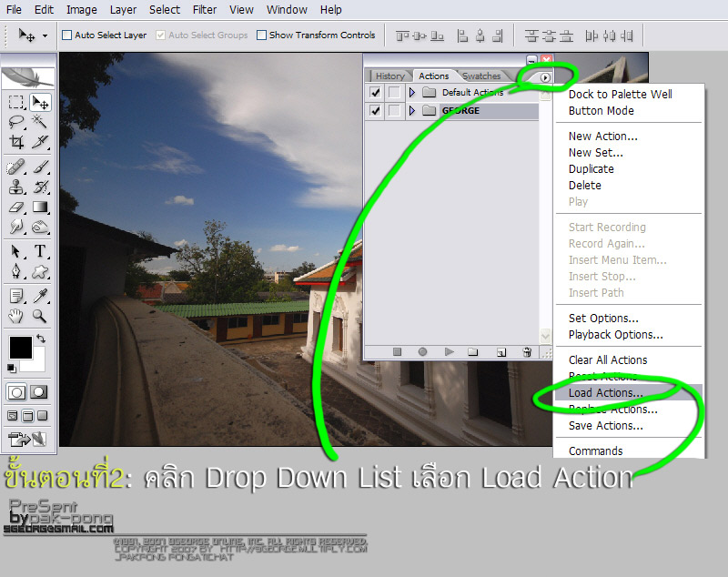The height and width of the screenshot is (577, 728).
Task: Select the Custom Shape tool
Action: 40,271
